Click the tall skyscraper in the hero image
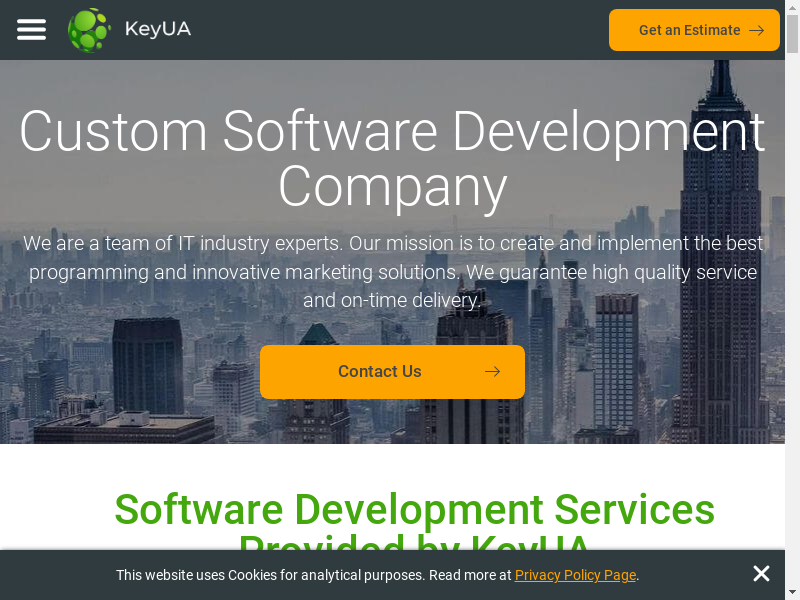Screen dimensions: 800x600 click(717, 250)
